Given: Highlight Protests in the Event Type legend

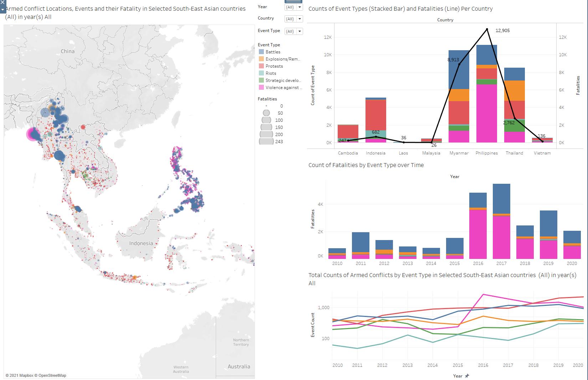Looking at the screenshot, I should [274, 66].
